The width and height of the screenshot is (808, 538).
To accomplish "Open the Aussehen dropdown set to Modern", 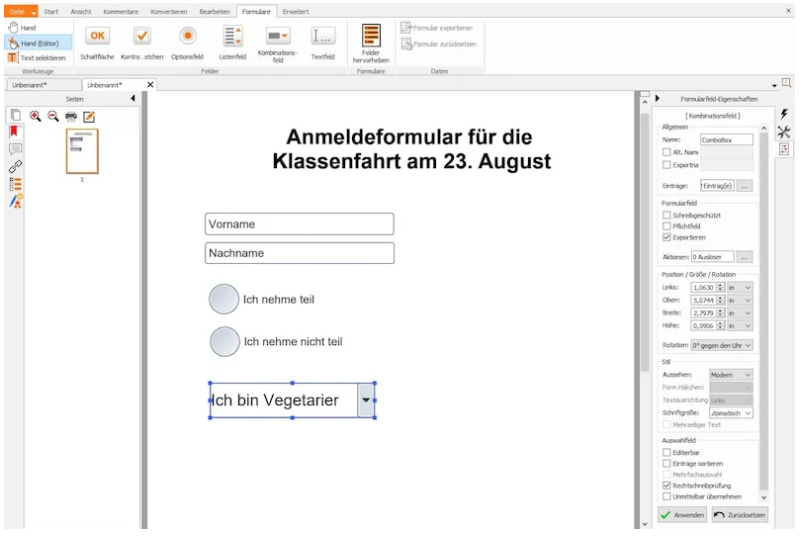I will [731, 375].
